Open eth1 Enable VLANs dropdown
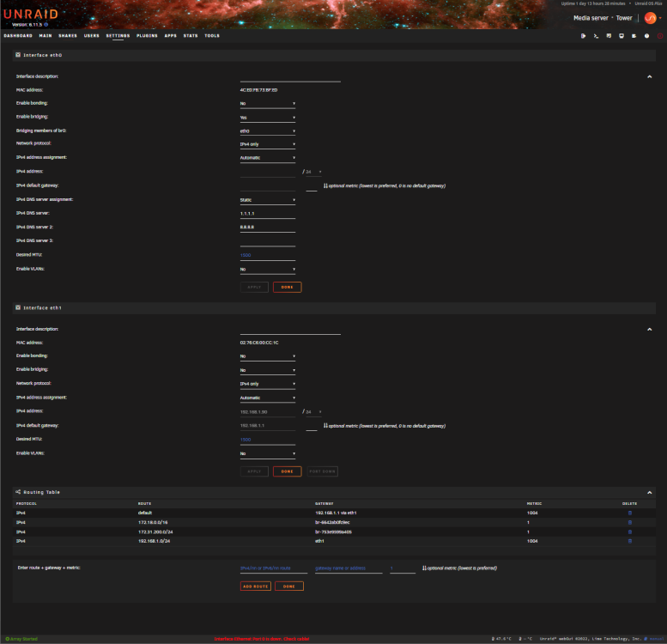This screenshot has height=644, width=667. [268, 454]
